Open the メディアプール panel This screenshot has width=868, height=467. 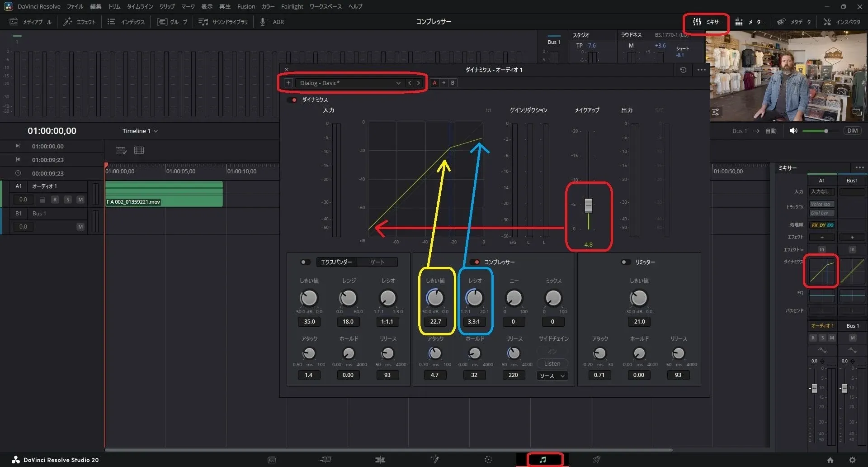(30, 22)
